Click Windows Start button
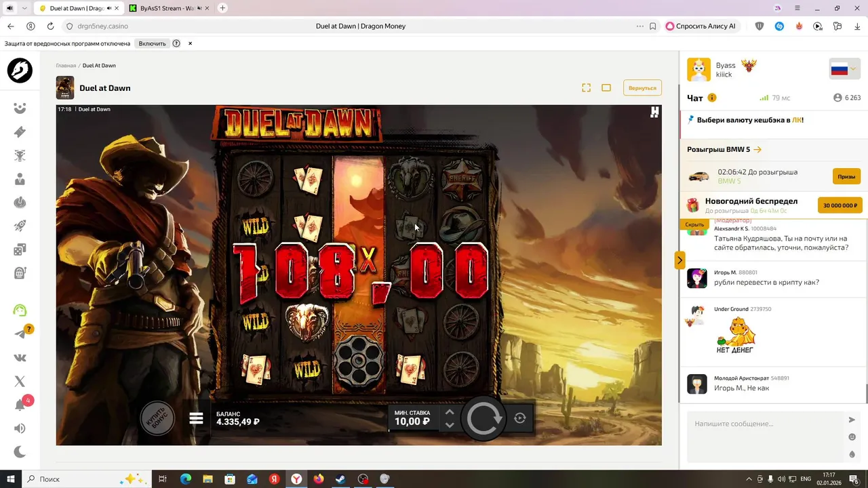 click(x=11, y=479)
